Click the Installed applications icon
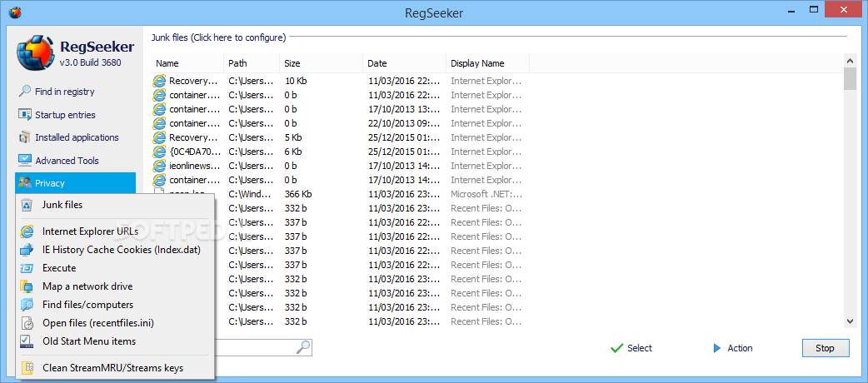Image resolution: width=868 pixels, height=383 pixels. click(x=25, y=137)
